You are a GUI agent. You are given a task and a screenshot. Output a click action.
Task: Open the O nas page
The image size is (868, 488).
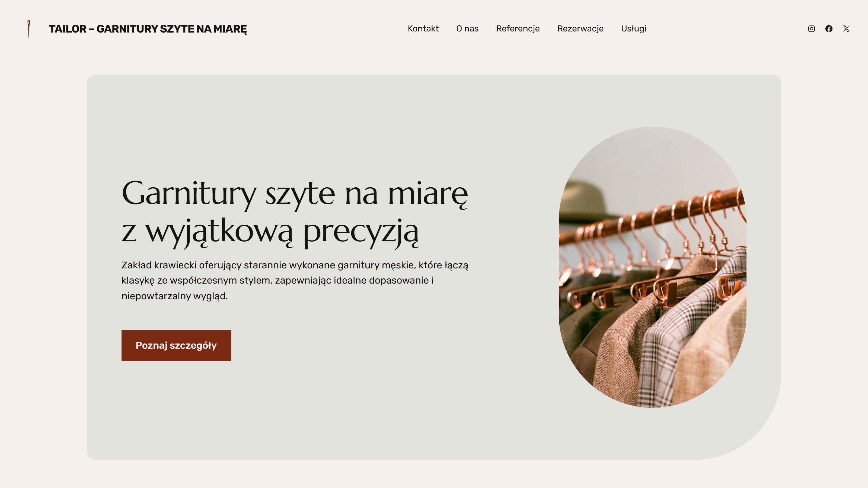467,29
